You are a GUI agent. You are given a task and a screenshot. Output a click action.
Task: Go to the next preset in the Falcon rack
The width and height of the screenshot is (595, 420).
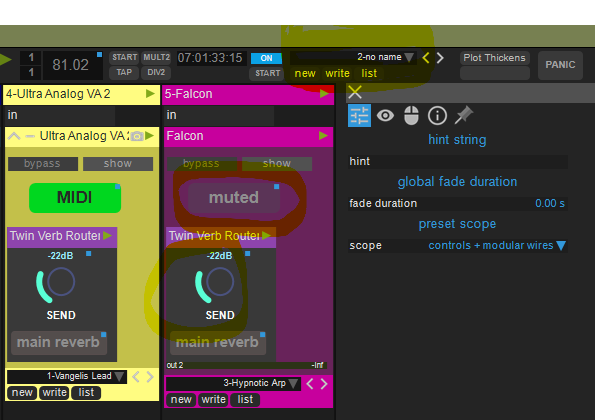(x=324, y=384)
